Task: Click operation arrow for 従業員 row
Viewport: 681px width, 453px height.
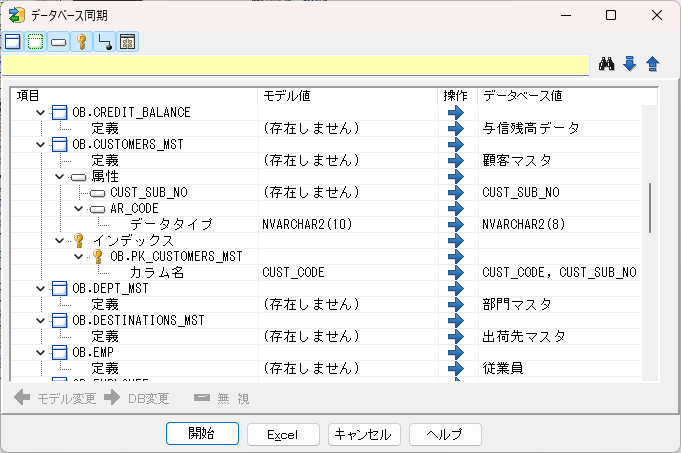Action: 456,369
